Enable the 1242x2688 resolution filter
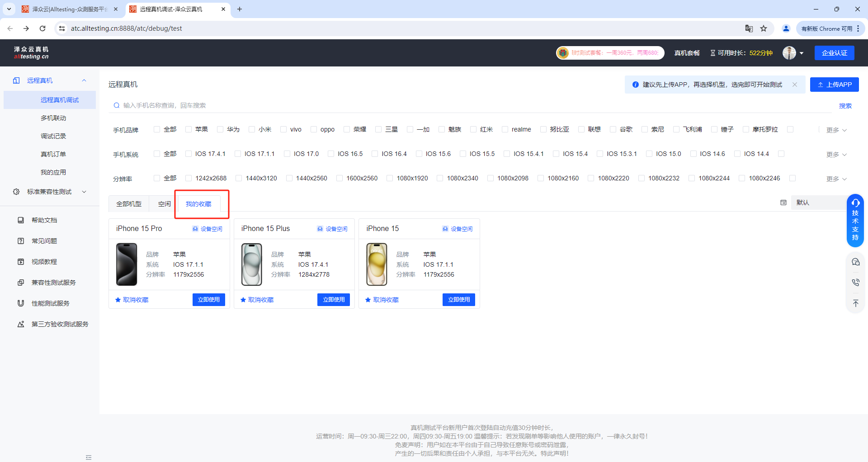 (x=189, y=178)
